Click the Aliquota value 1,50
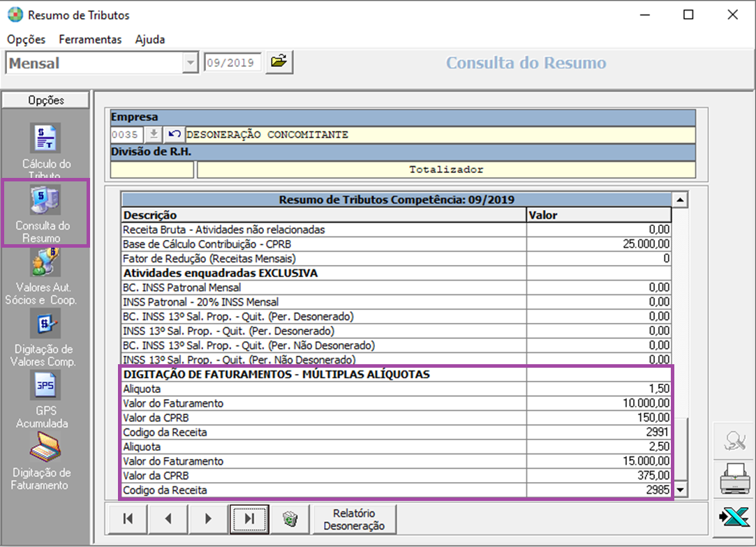This screenshot has width=756, height=547. pyautogui.click(x=598, y=389)
